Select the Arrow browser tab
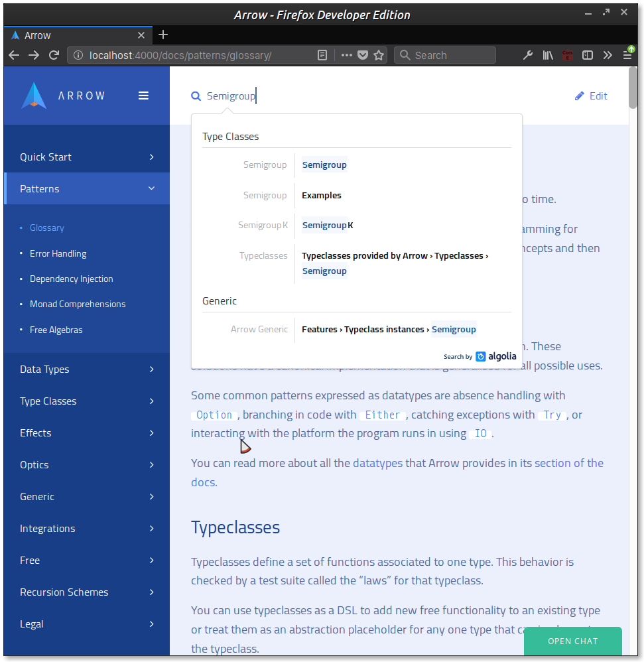The height and width of the screenshot is (662, 644). [x=78, y=35]
